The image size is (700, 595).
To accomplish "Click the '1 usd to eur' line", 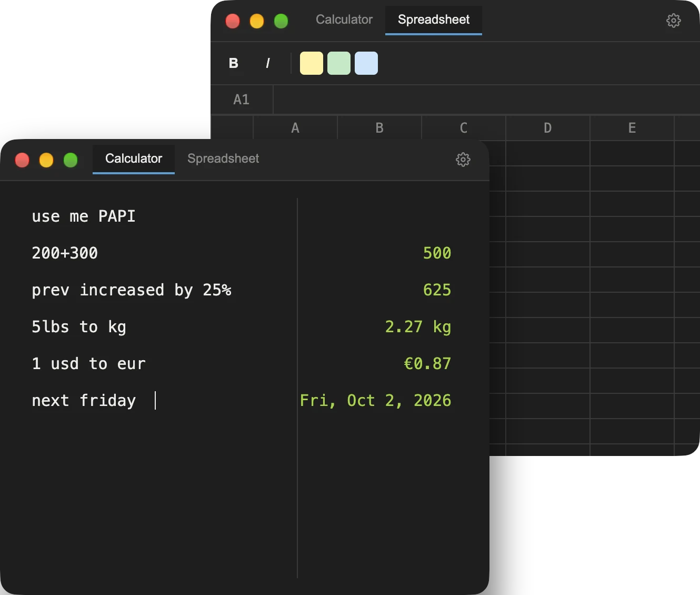I will [x=88, y=364].
